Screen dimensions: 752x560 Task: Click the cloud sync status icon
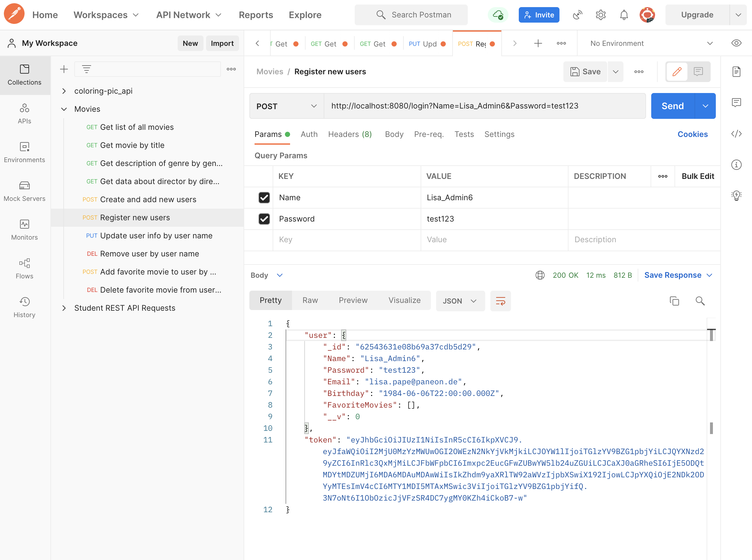tap(498, 15)
